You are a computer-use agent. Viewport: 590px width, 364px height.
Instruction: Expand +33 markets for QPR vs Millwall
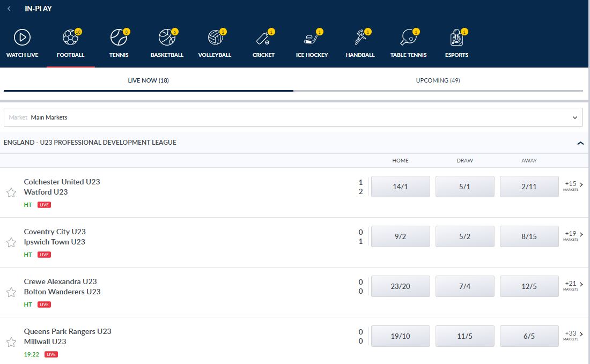point(573,336)
